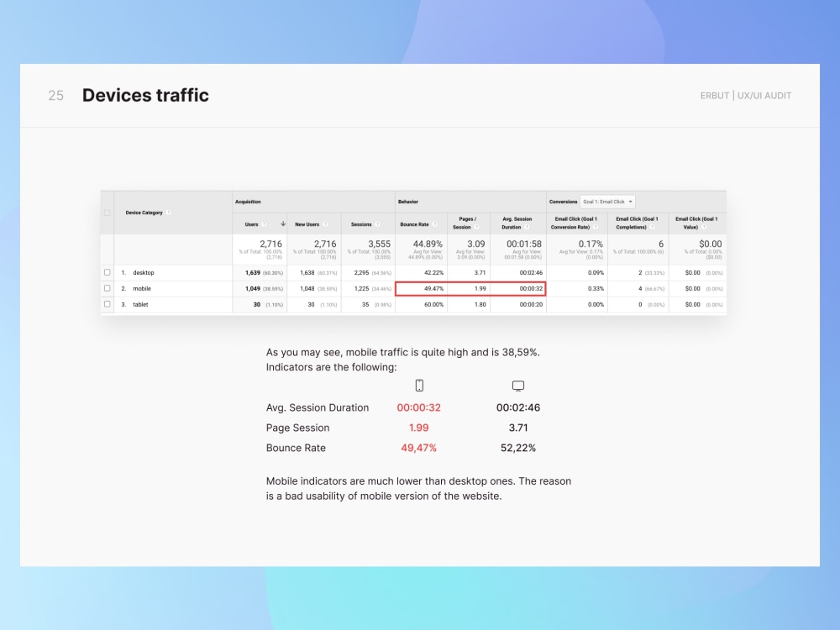Click total bounce rate summary 44.89%
840x630 pixels.
(428, 244)
